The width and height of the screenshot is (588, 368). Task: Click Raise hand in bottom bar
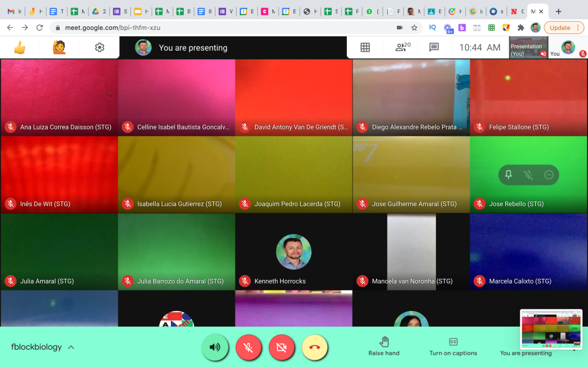pos(384,347)
